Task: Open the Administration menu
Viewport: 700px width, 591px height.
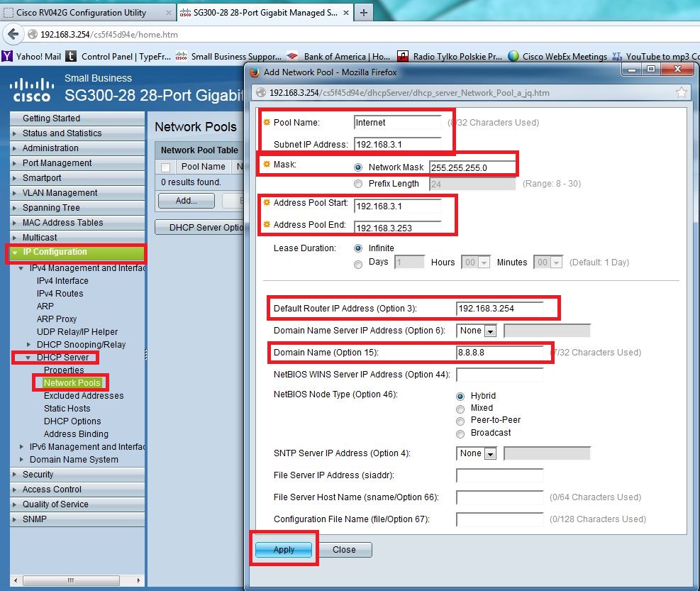Action: 77,148
